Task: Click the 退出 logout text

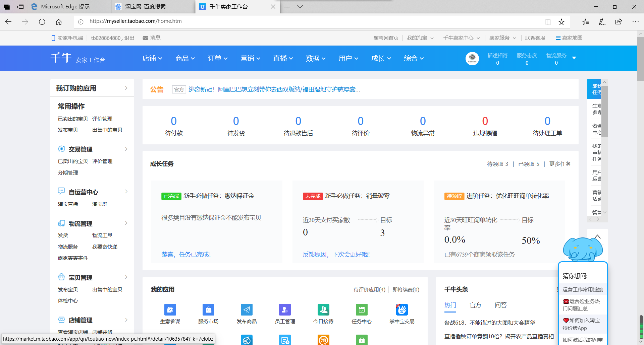Action: [x=128, y=38]
